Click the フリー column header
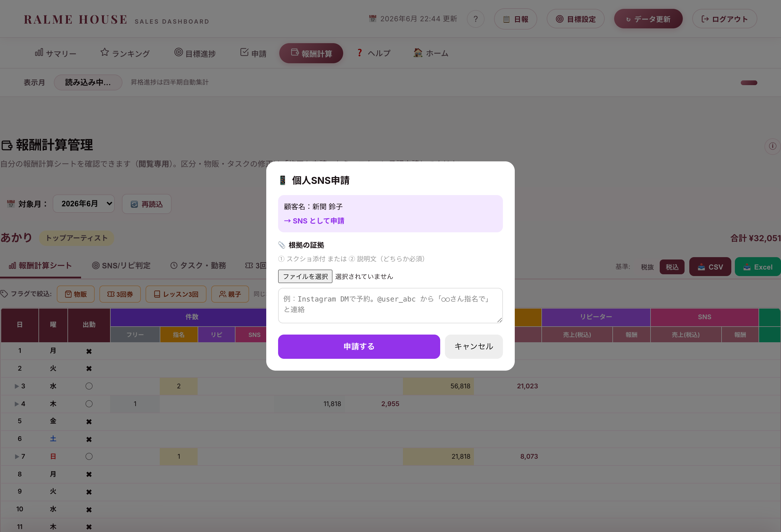 point(135,335)
